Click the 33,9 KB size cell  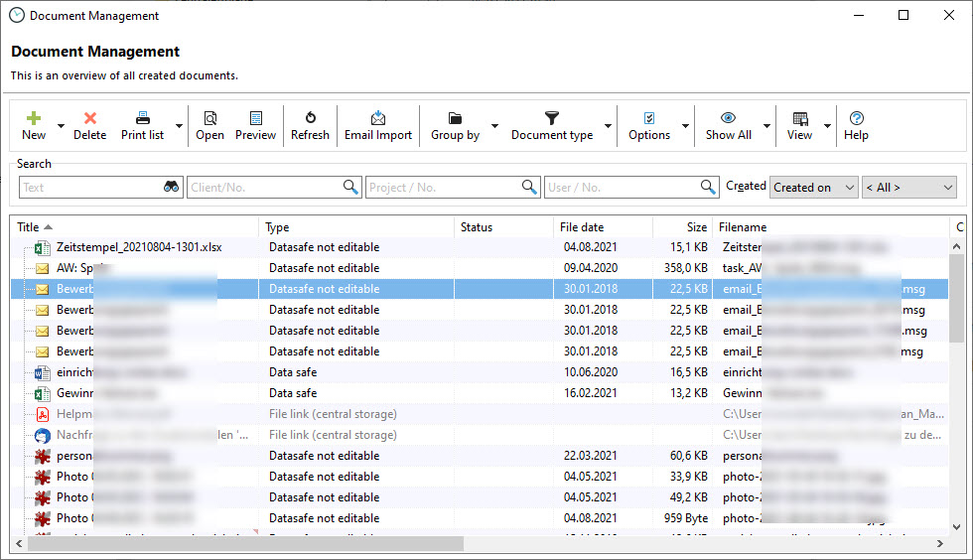tap(689, 477)
